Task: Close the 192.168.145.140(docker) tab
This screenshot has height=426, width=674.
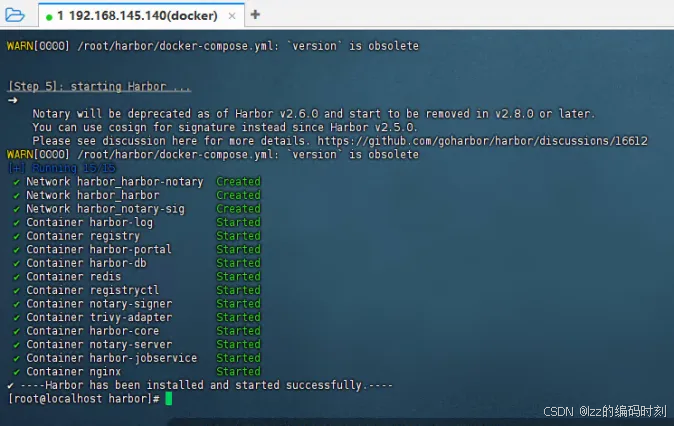Action: (x=232, y=16)
